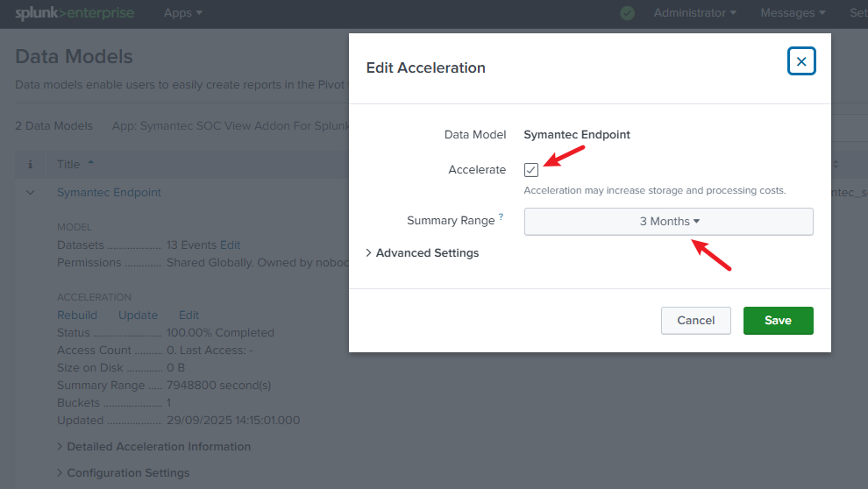Close the Edit Acceleration dialog
Image resolution: width=868 pixels, height=489 pixels.
(801, 61)
